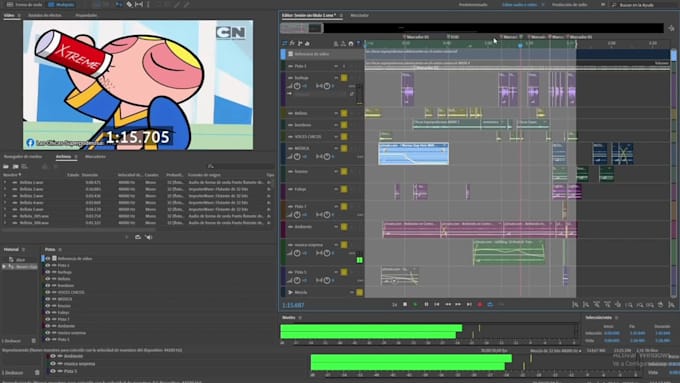The image size is (680, 383).
Task: Expand the Bellota 3.wav file row
Action: tap(5, 196)
